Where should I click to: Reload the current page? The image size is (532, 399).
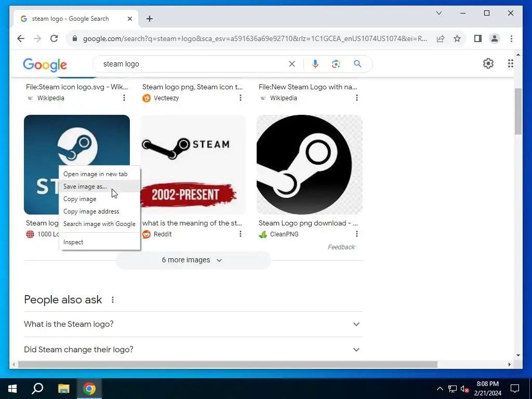(54, 38)
